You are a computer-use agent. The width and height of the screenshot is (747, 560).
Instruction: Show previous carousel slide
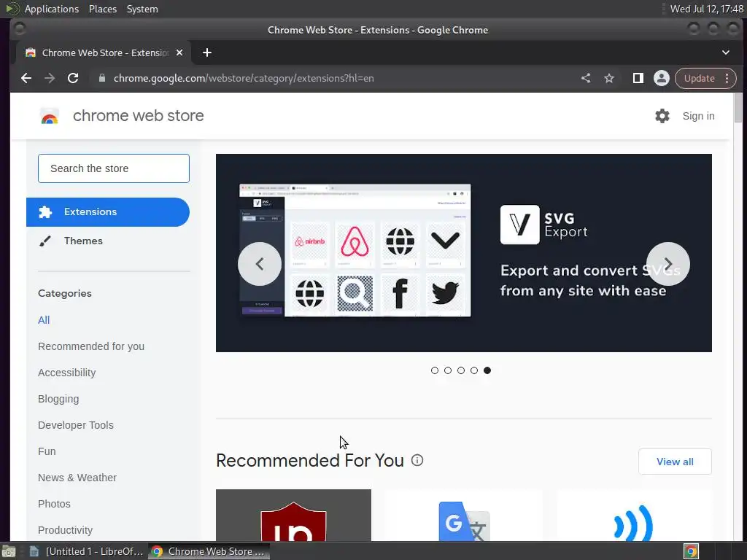260,264
